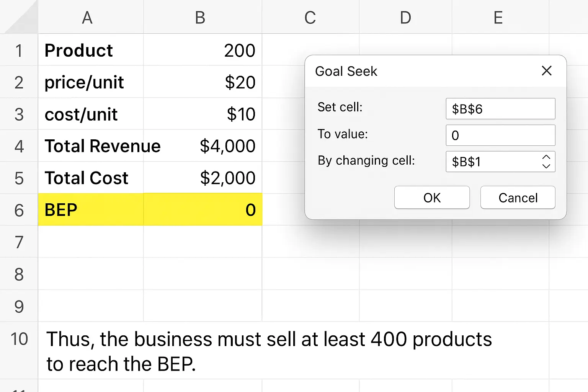Select column B header
The height and width of the screenshot is (392, 588).
(200, 17)
